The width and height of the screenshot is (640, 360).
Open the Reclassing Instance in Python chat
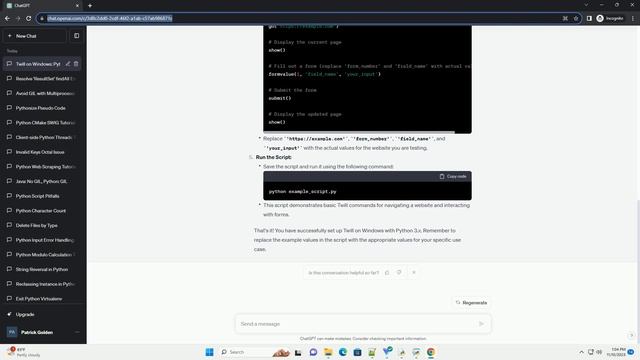pos(42,284)
